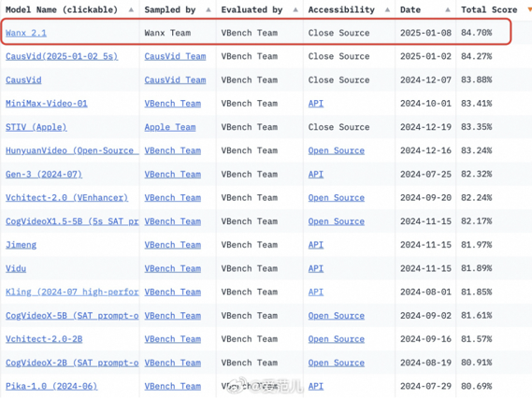Select the 81.97% total score cell
This screenshot has width=532, height=399.
[x=476, y=245]
